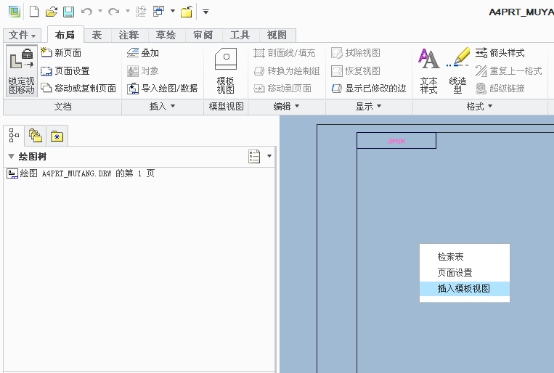Select the 模板视图 template view icon

[225, 71]
